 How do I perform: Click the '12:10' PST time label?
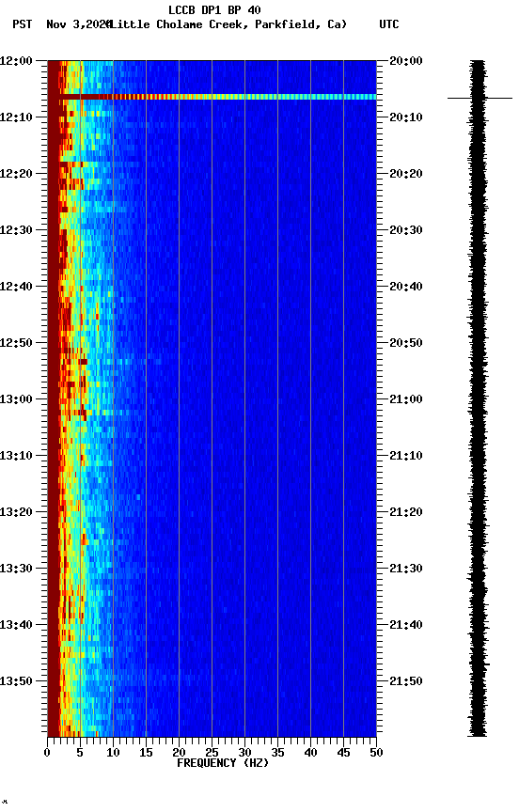tap(16, 117)
